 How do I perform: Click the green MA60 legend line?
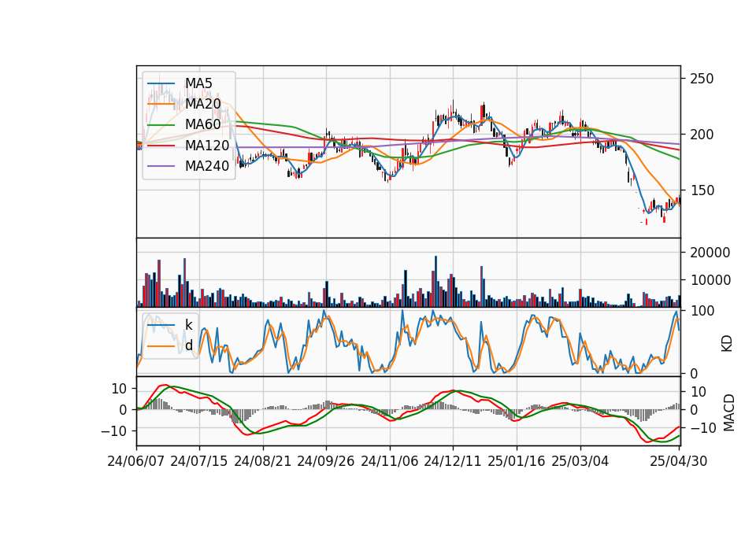pyautogui.click(x=161, y=125)
